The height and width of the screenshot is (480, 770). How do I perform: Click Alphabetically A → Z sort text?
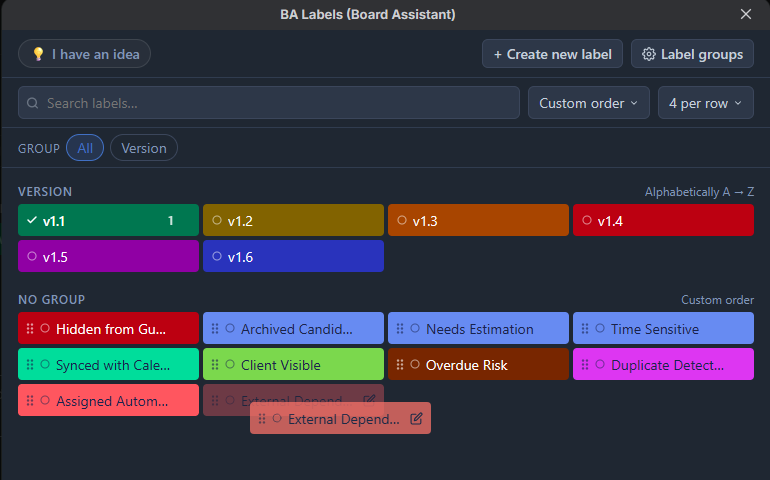[699, 192]
